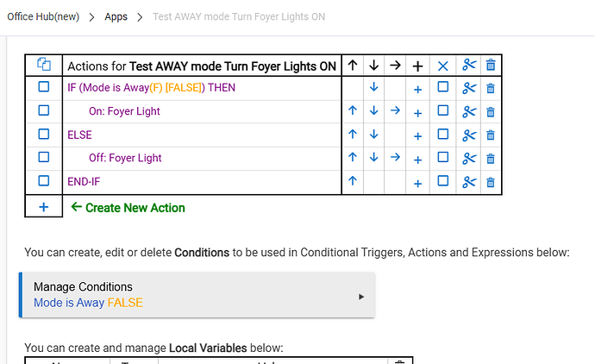Image resolution: width=595 pixels, height=364 pixels.
Task: Check the left checkbox for IF row
Action: [x=43, y=88]
